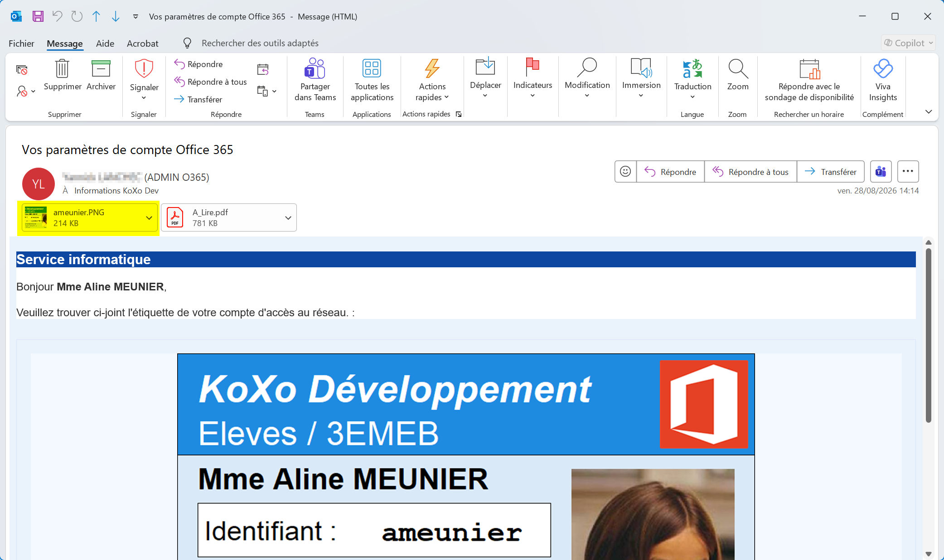Open the Actions rapides dialog launcher

(459, 114)
